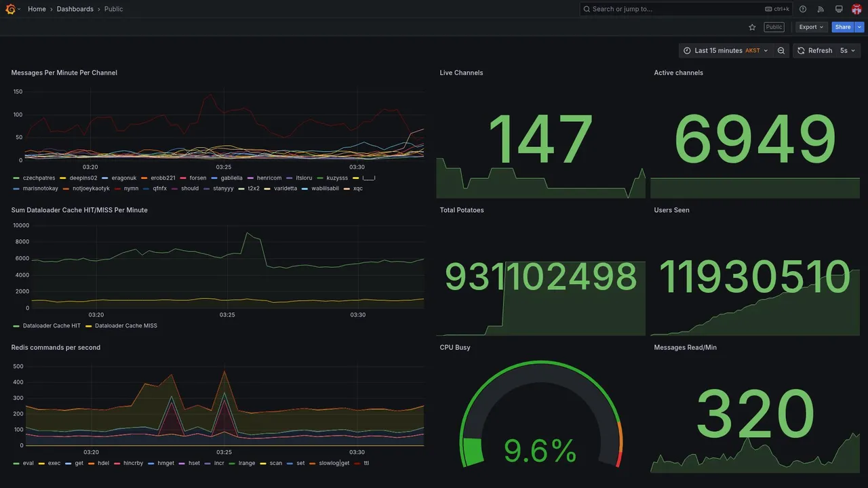868x488 pixels.
Task: Open the 5s refresh interval dropdown
Action: 848,51
